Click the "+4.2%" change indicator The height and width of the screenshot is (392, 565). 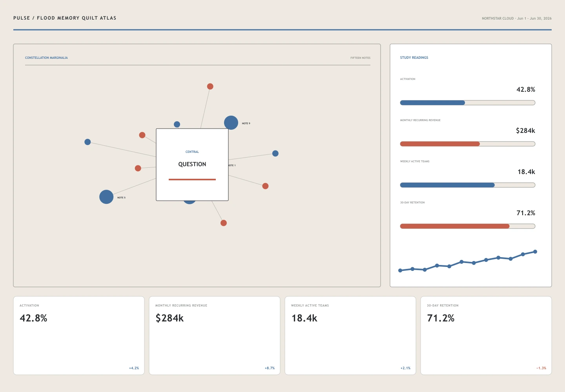[134, 368]
